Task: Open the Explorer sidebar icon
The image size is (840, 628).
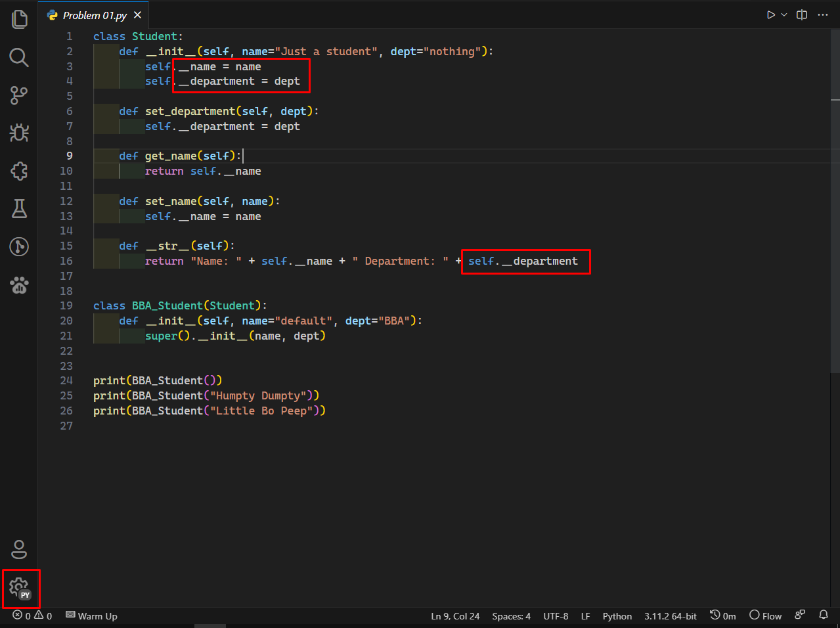Action: pos(19,19)
